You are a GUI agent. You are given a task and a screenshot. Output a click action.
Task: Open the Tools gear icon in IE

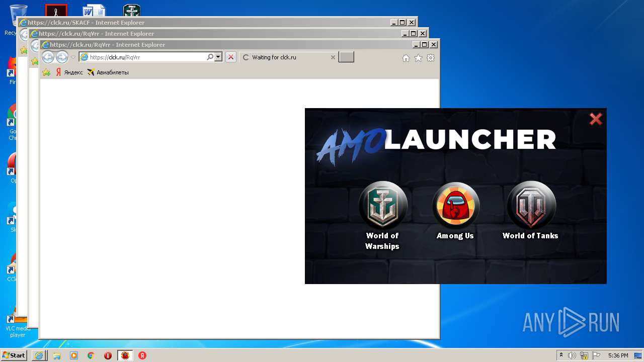(x=431, y=58)
